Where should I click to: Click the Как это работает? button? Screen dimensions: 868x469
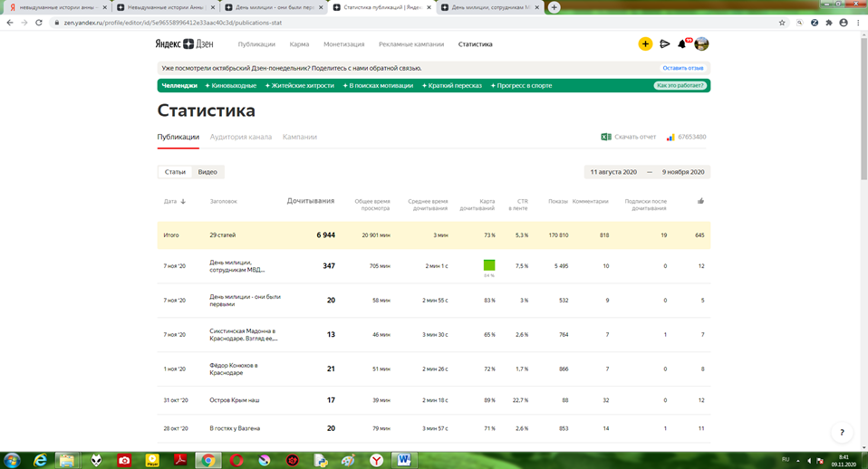(x=680, y=86)
